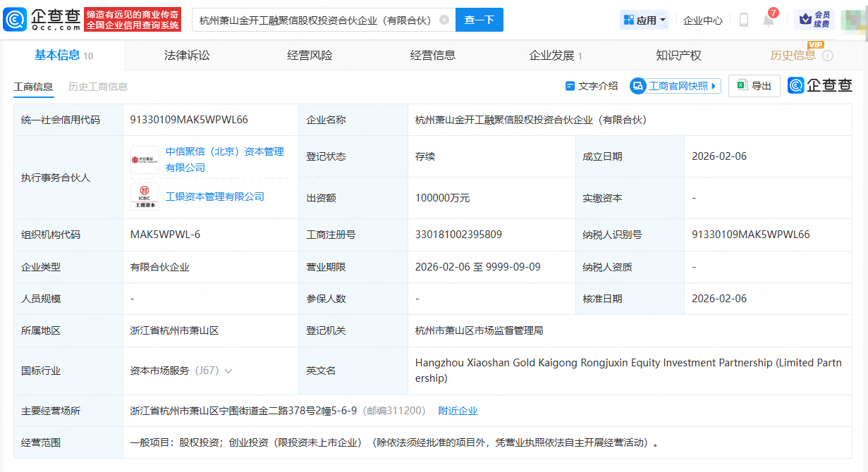Click the history info help icon
868x472 pixels.
coord(828,56)
